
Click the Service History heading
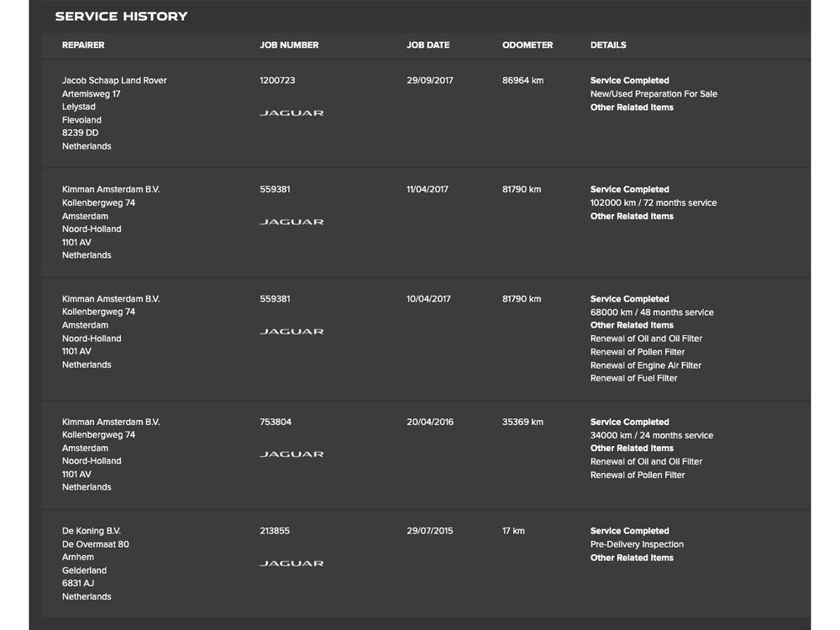[121, 17]
